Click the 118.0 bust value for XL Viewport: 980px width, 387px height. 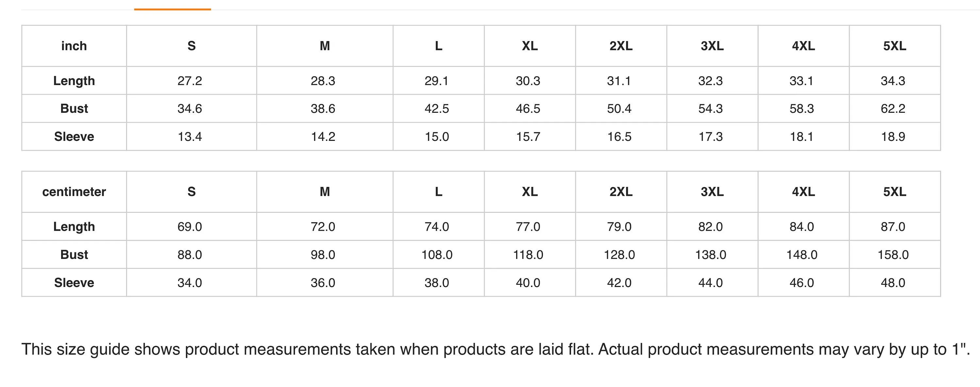(528, 254)
